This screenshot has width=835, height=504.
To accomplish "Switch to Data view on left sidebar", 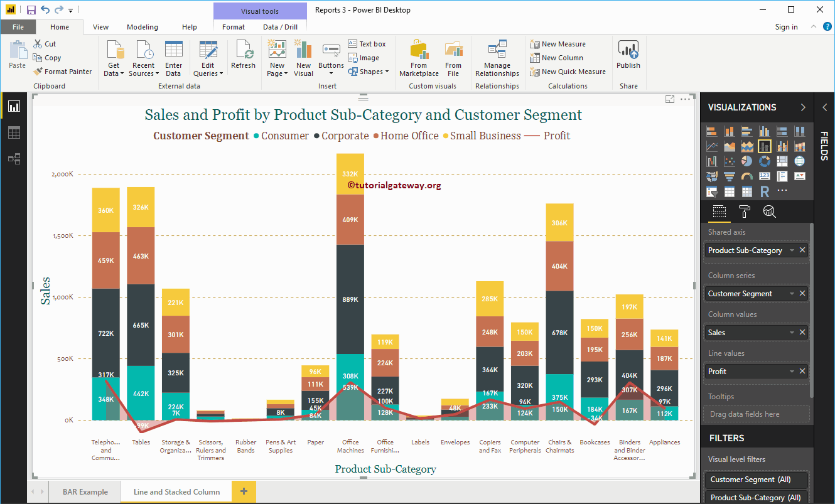I will pyautogui.click(x=14, y=132).
